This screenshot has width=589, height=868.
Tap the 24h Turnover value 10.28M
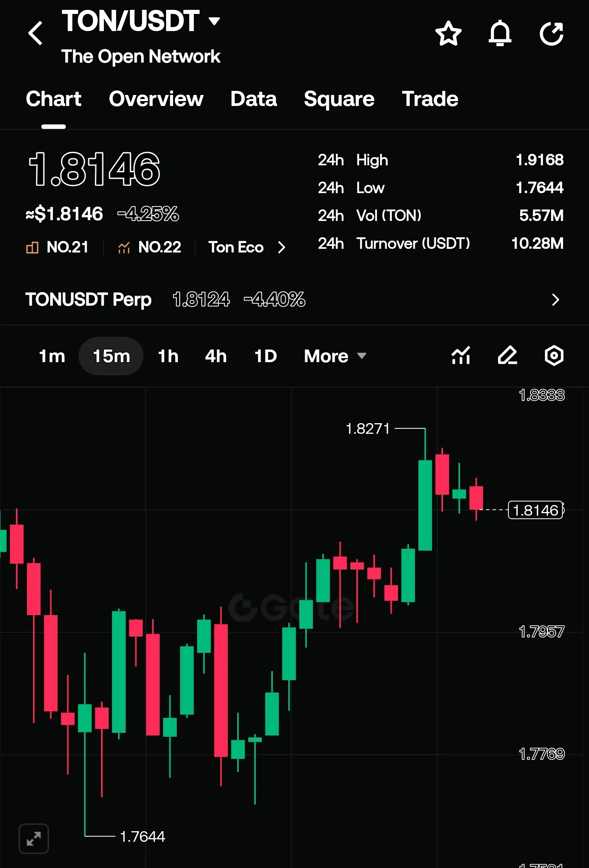point(537,243)
